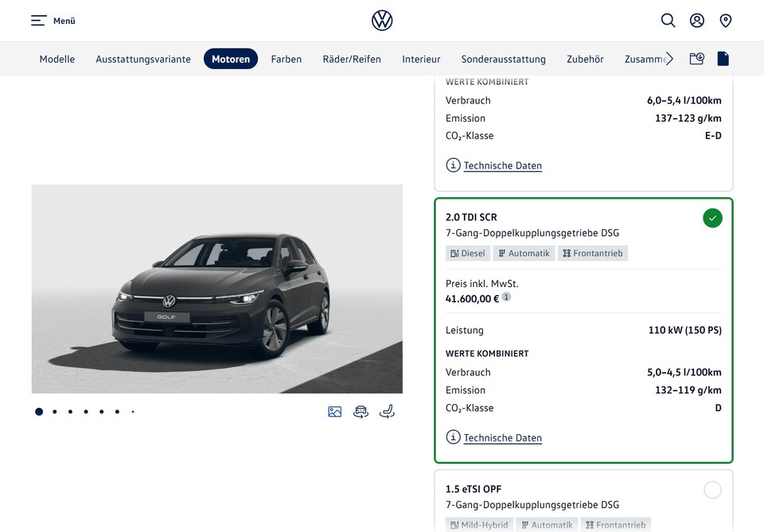Click the Automatik tag in 1.5 eTSI card

pyautogui.click(x=547, y=525)
